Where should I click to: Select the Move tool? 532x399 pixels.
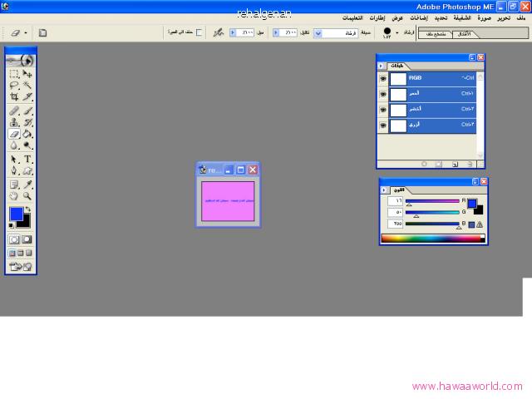point(27,74)
